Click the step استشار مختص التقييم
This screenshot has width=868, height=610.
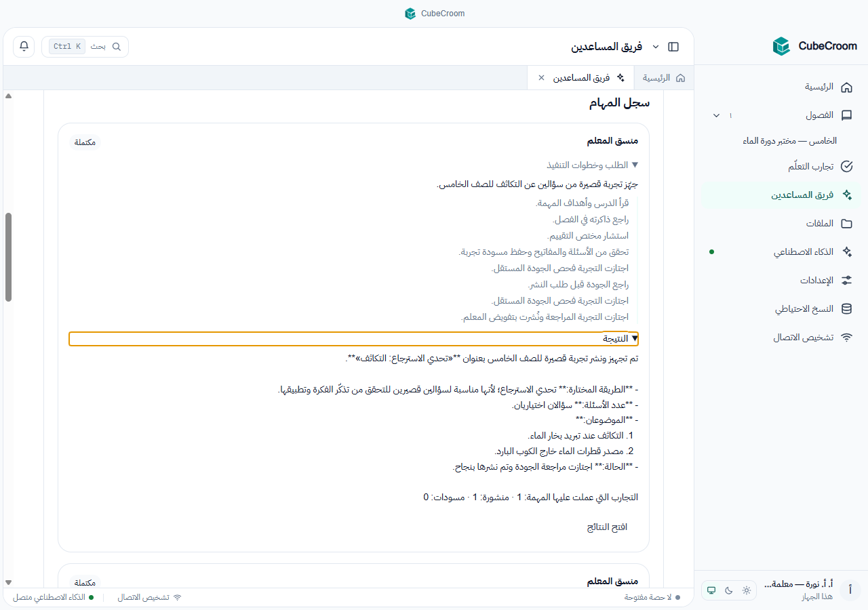[x=588, y=236]
